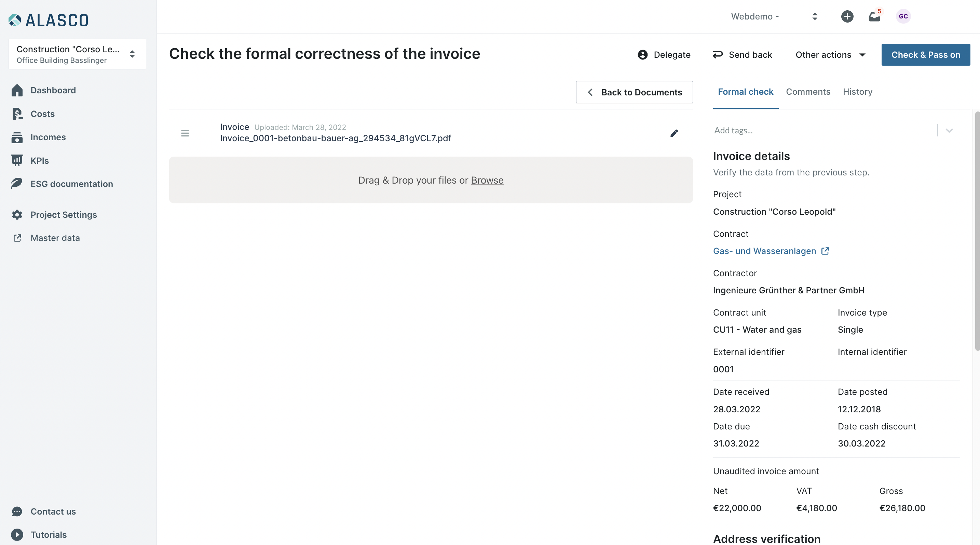Click Back to Documents button
980x545 pixels.
click(x=634, y=92)
